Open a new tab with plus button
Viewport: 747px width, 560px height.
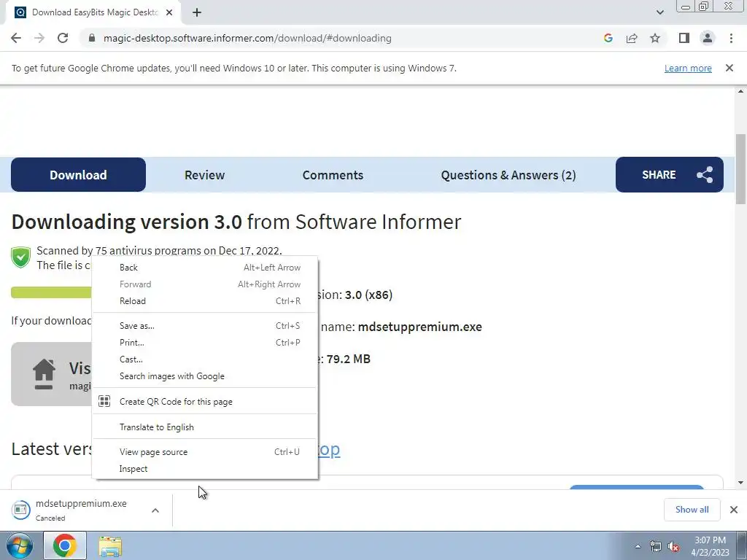[x=197, y=13]
